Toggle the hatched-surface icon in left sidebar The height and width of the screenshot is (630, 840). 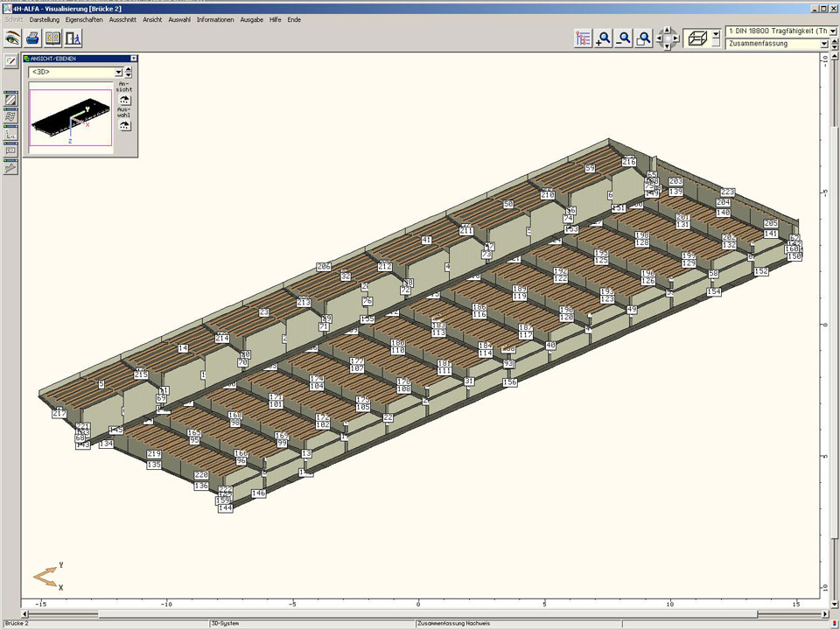pyautogui.click(x=10, y=100)
